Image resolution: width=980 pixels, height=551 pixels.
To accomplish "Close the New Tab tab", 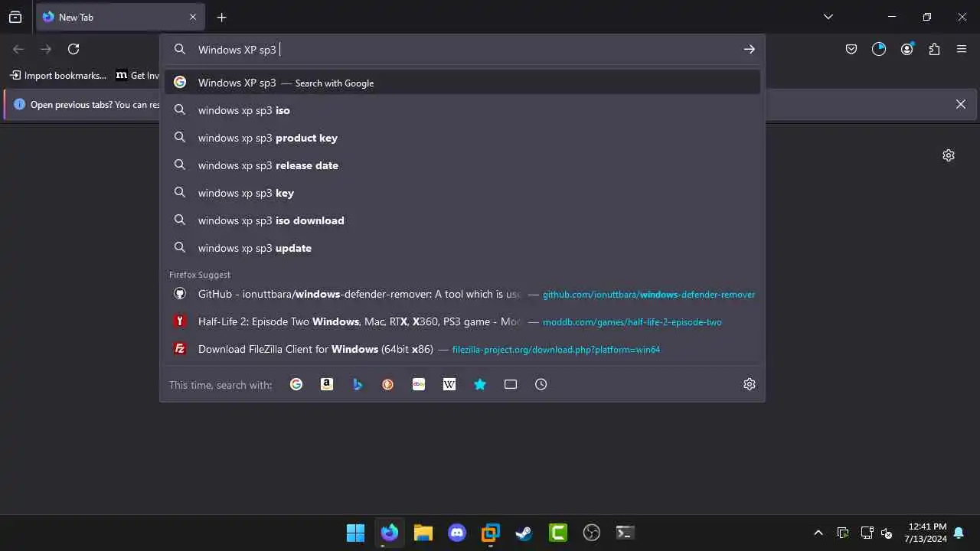I will pyautogui.click(x=193, y=17).
